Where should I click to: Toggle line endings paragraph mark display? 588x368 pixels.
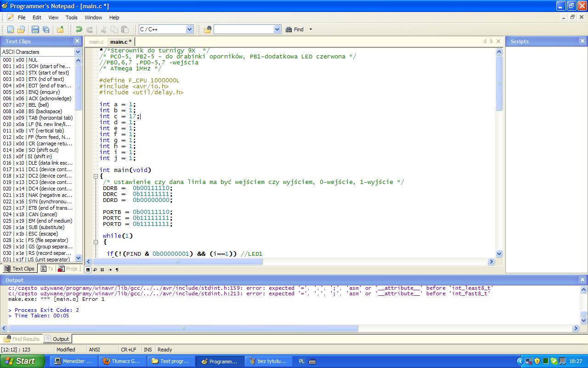tap(117, 270)
